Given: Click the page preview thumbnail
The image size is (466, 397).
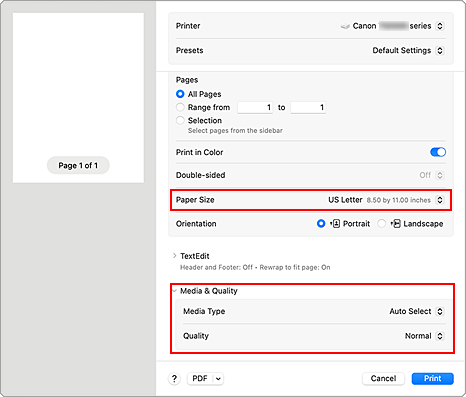Looking at the screenshot, I should [78, 98].
